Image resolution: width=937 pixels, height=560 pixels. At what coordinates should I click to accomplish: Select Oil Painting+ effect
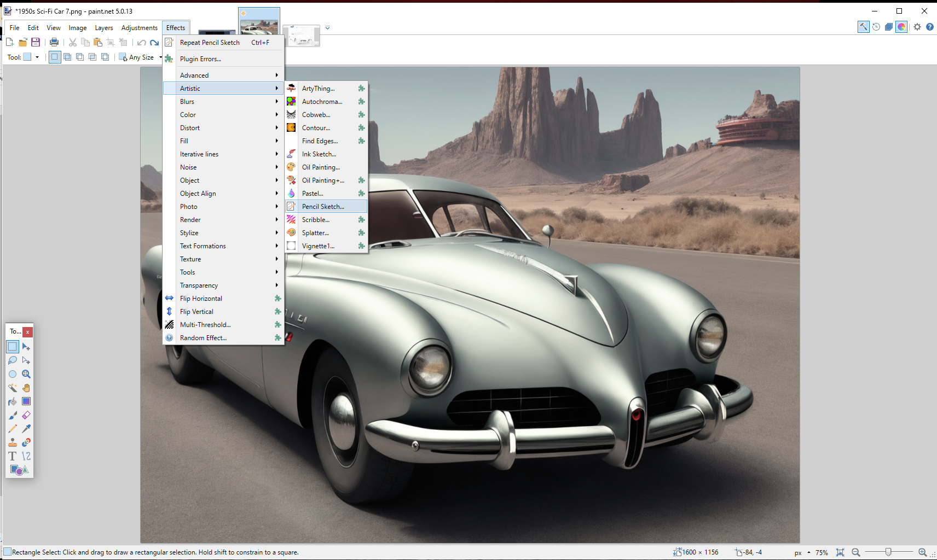pyautogui.click(x=326, y=180)
